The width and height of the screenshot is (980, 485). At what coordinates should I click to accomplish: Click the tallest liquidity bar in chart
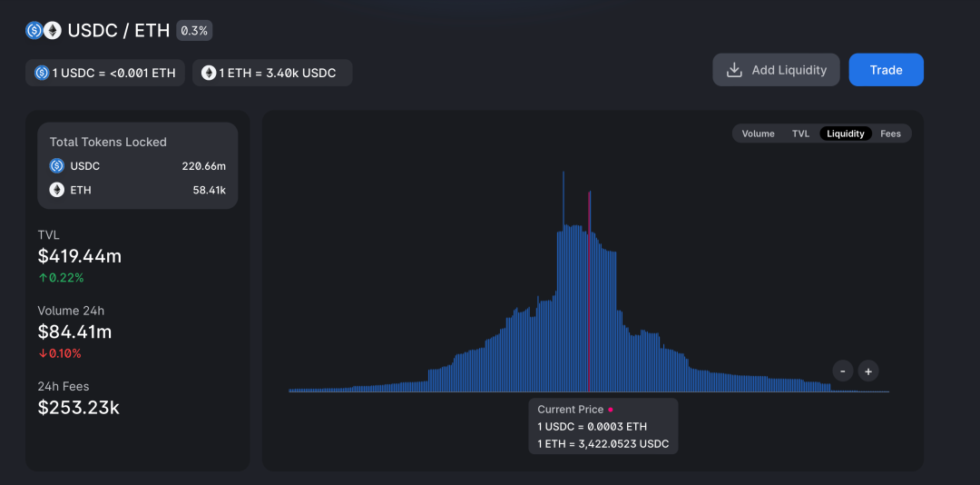point(563,282)
